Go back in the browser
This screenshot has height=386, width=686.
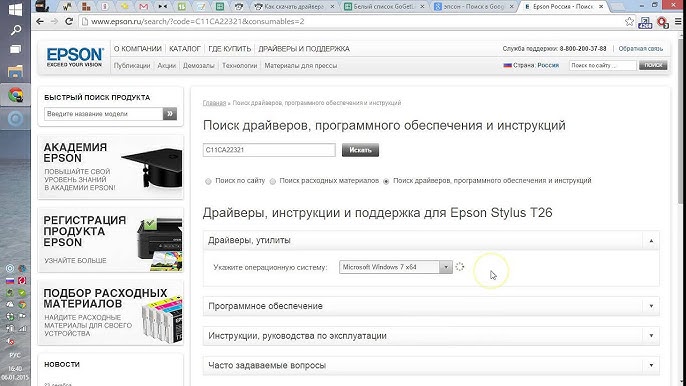click(x=40, y=21)
